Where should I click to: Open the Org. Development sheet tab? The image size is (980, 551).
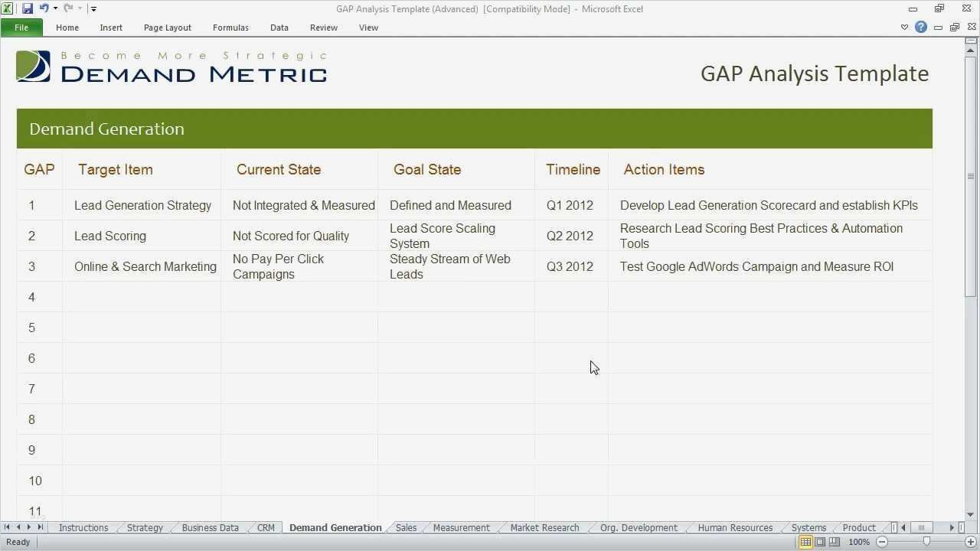639,527
